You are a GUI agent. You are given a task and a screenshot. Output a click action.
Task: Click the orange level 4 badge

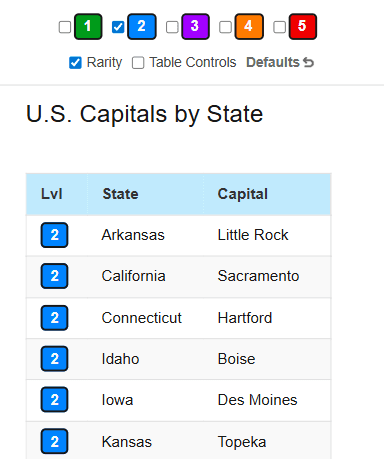point(249,26)
